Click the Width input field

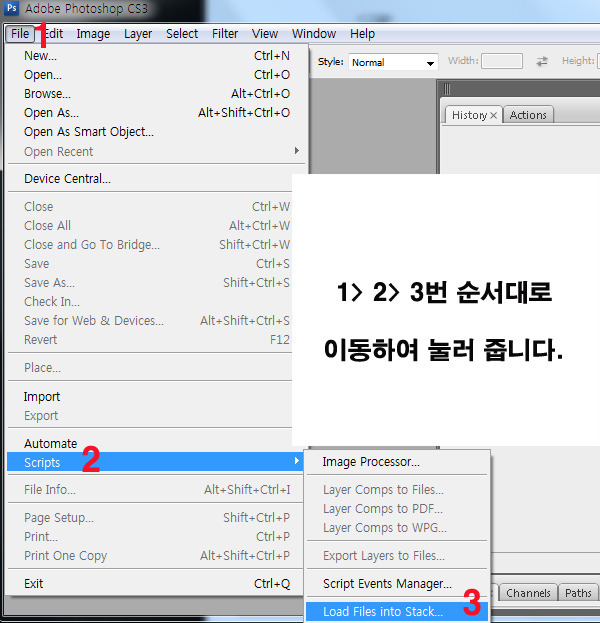click(501, 61)
